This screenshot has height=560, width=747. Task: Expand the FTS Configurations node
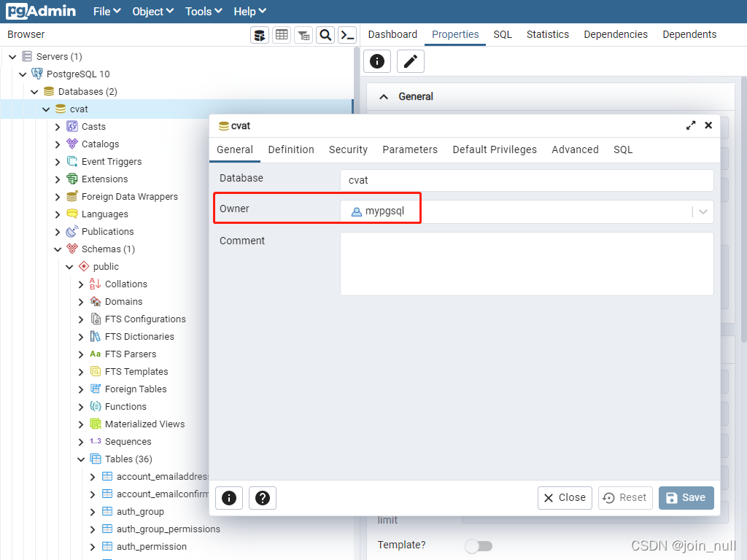point(81,319)
